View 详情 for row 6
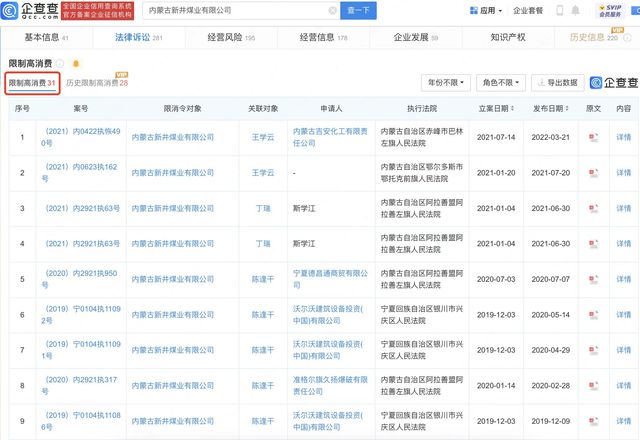 [x=624, y=315]
